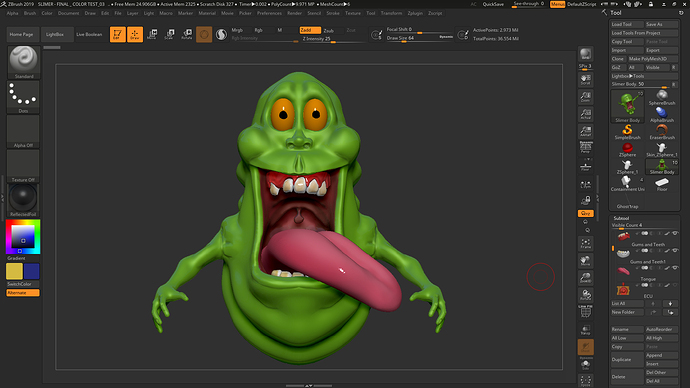Click the Scroll canvas icon

tap(585, 79)
